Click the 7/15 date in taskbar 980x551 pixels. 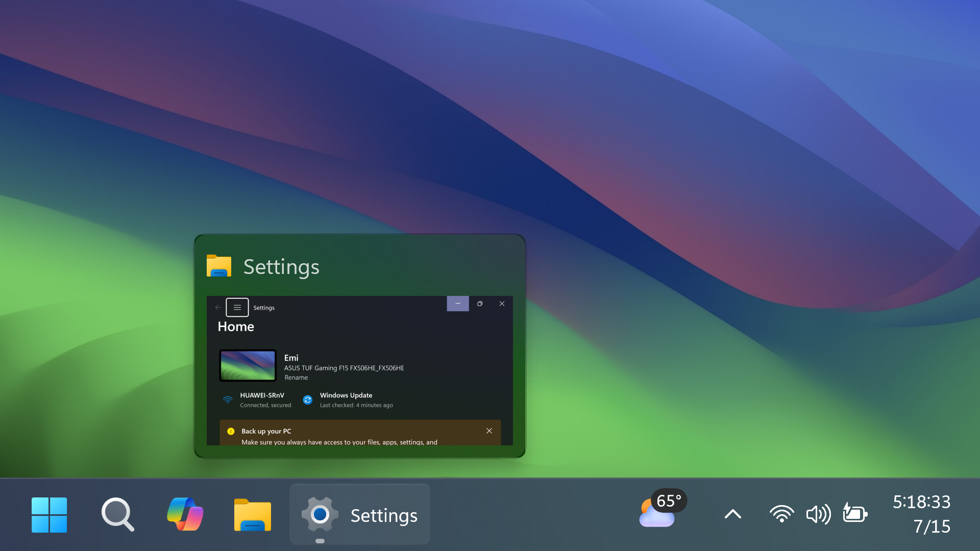[x=932, y=527]
